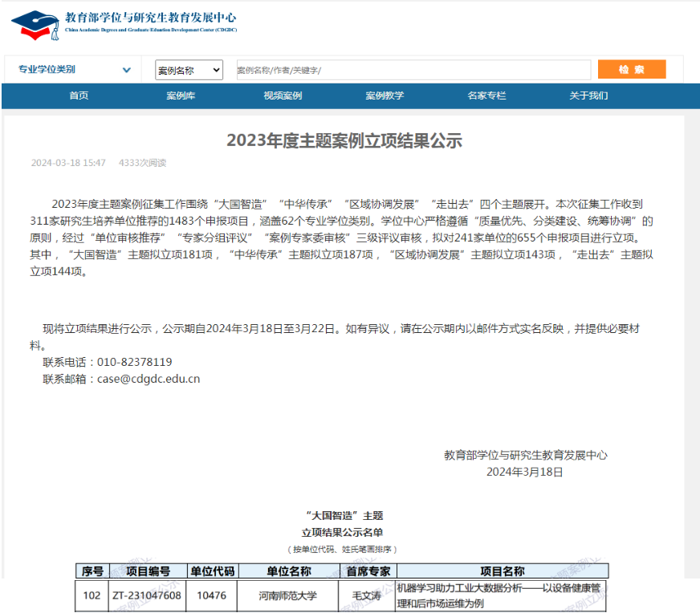Image resolution: width=700 pixels, height=613 pixels.
Task: Click the 项目编号 column header
Action: (x=148, y=571)
